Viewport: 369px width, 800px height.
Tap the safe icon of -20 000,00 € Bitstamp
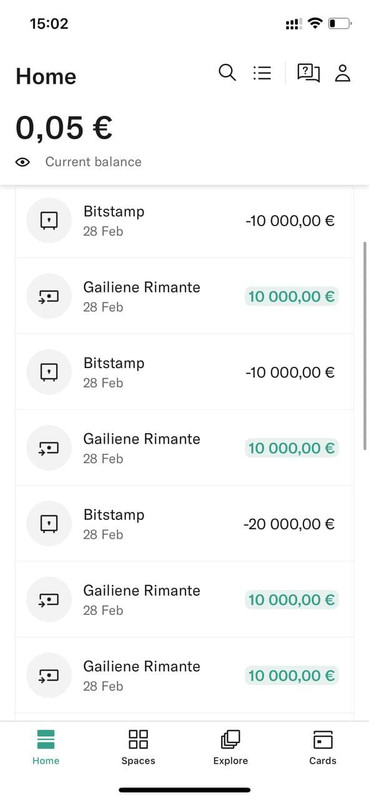tap(49, 523)
